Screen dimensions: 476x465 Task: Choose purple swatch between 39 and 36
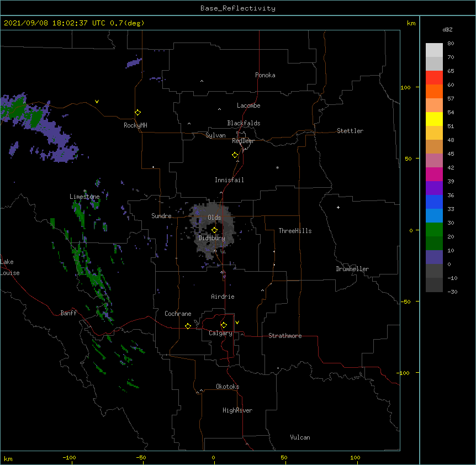pyautogui.click(x=434, y=188)
